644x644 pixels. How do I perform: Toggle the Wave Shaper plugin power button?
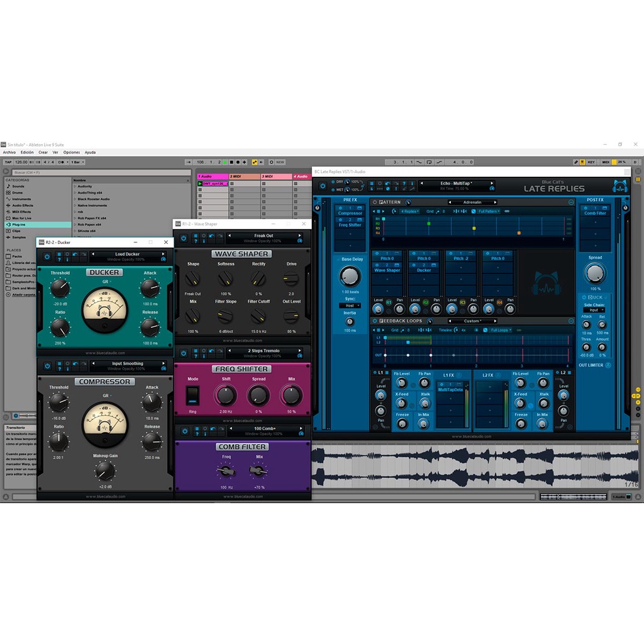pos(184,238)
